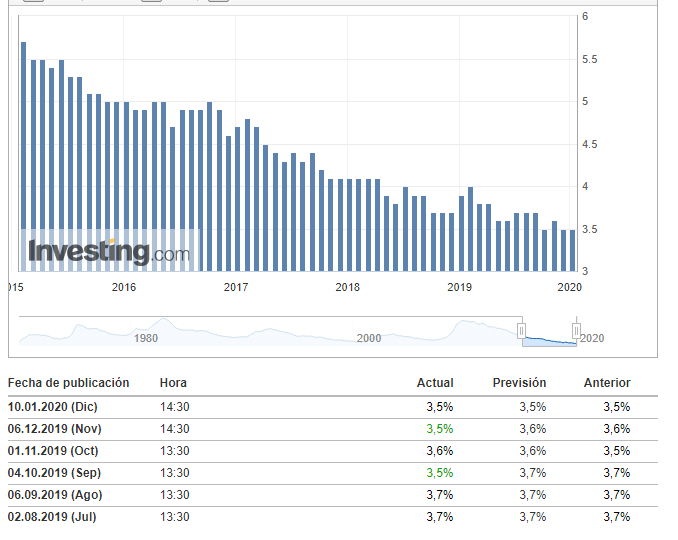The height and width of the screenshot is (540, 678).
Task: Click the Investing.com watermark logo
Action: tap(108, 251)
